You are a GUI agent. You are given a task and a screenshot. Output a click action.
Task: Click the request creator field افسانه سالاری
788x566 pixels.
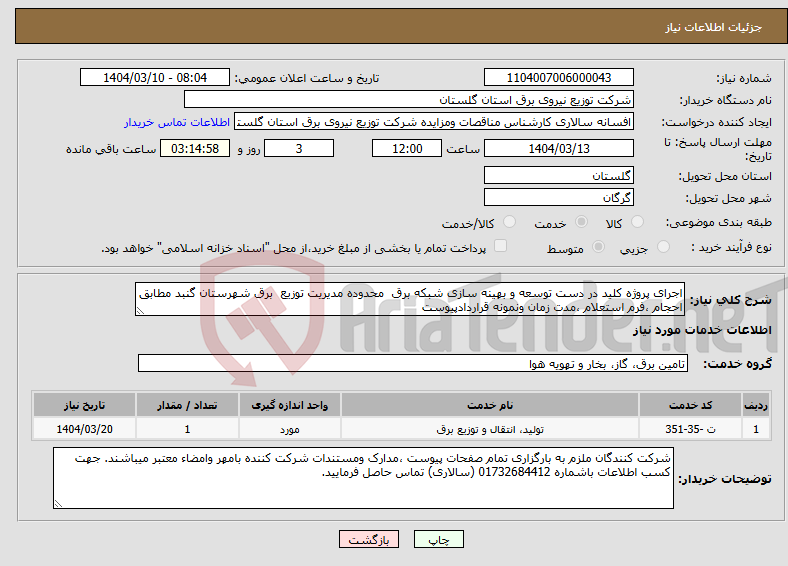(434, 122)
